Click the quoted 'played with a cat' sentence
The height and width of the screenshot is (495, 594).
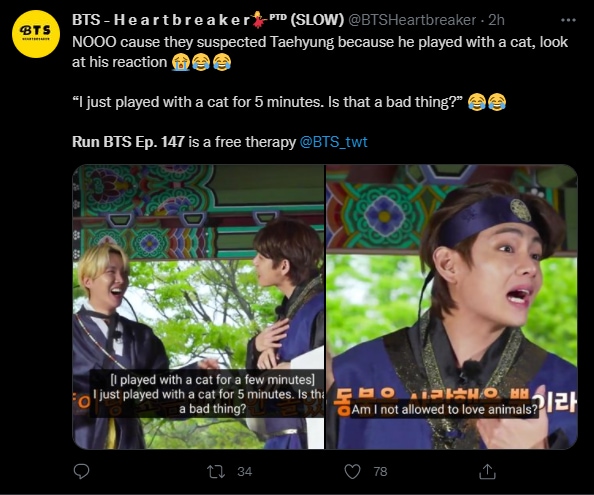click(268, 102)
